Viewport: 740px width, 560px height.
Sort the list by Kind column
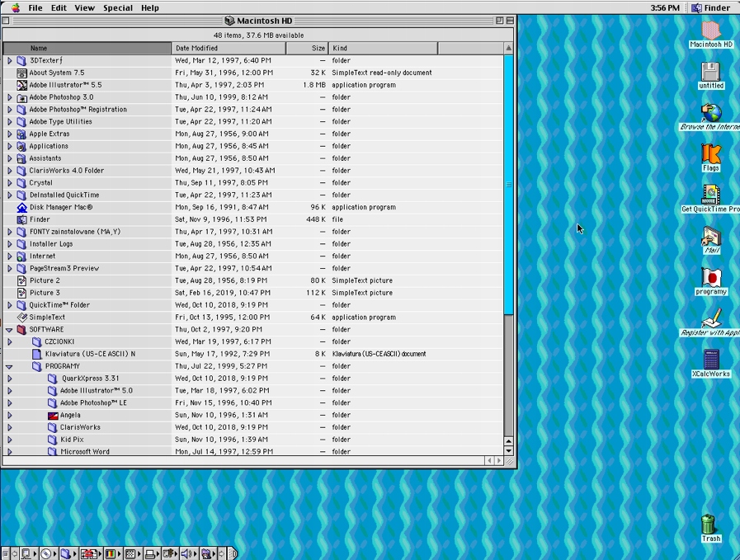pyautogui.click(x=384, y=48)
